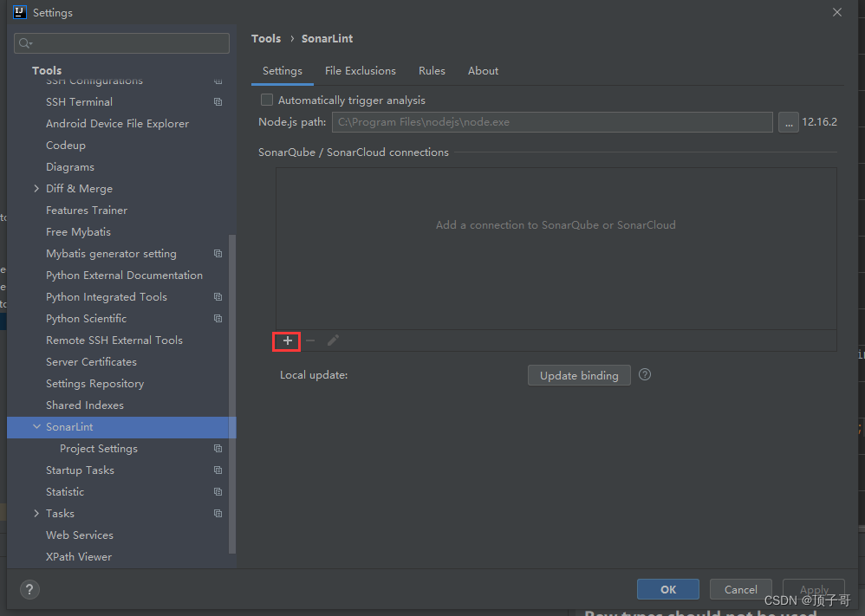The image size is (865, 616).
Task: Open the Local update help question icon
Action: pyautogui.click(x=645, y=375)
